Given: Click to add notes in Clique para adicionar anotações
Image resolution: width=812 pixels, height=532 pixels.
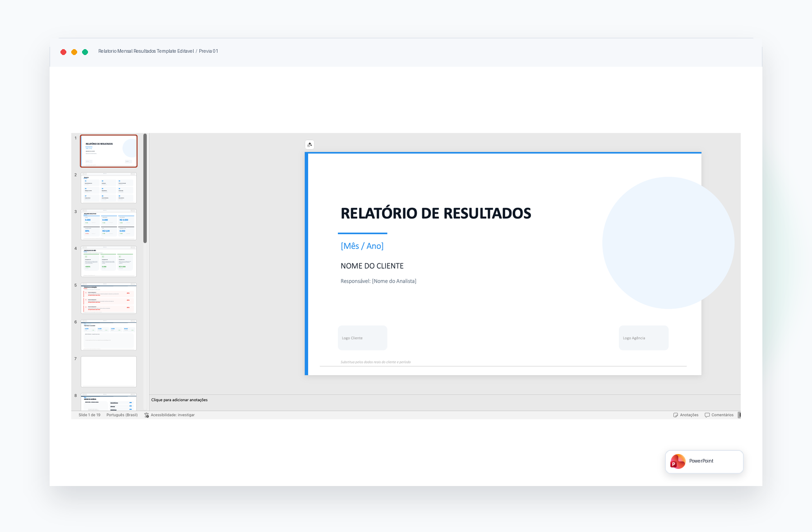Looking at the screenshot, I should (180, 400).
